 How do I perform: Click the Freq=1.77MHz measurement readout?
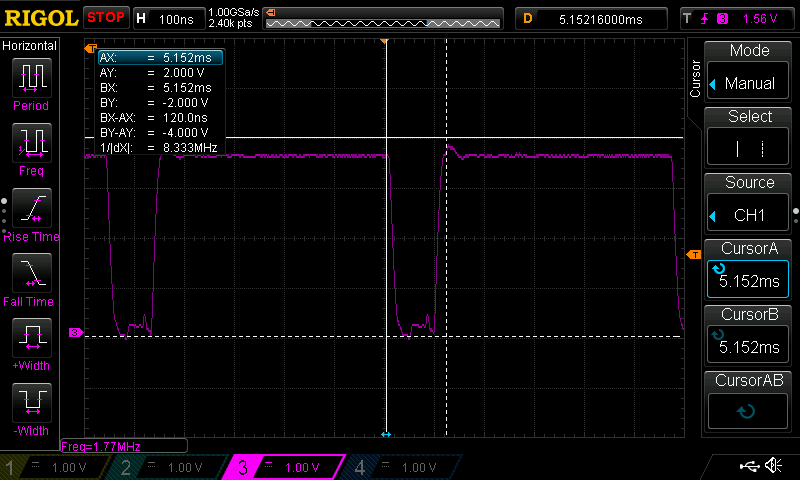click(124, 446)
